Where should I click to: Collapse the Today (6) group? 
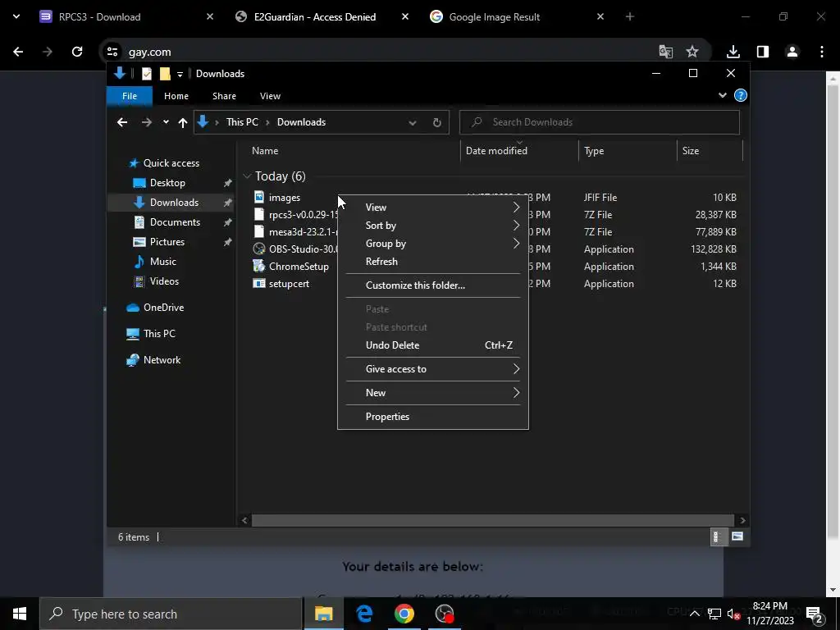tap(247, 176)
